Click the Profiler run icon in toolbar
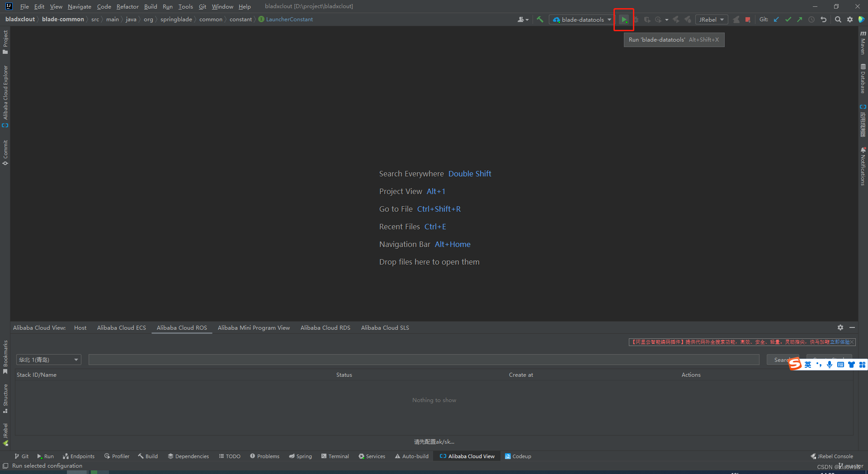Screen dimensions: 868x474 pos(658,19)
